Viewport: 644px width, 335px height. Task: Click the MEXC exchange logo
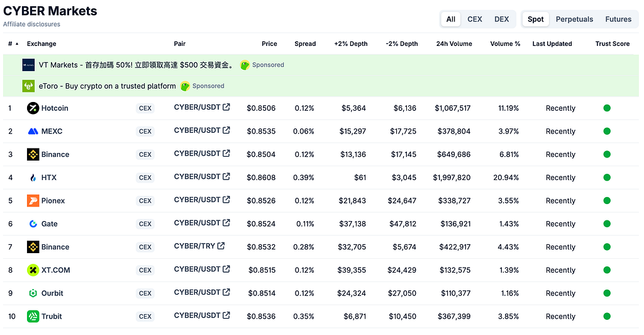tap(33, 132)
